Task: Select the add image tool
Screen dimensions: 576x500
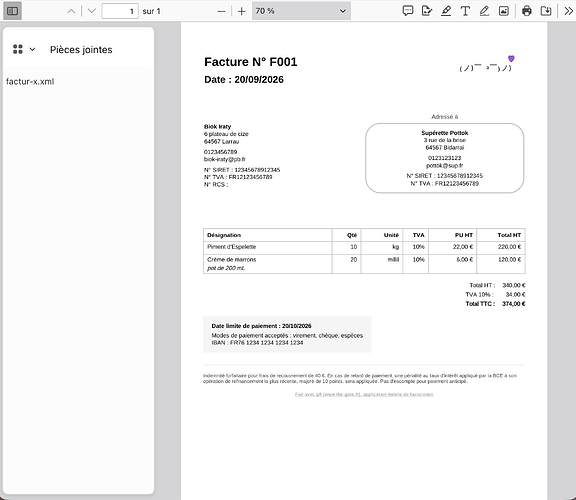Action: pyautogui.click(x=504, y=11)
